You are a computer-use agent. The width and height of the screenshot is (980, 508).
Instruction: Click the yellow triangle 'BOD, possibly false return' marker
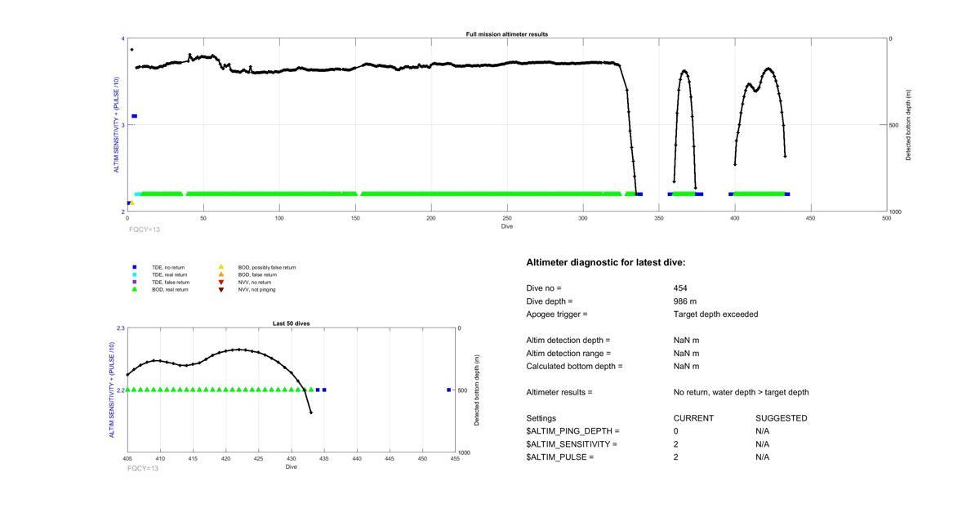point(220,267)
